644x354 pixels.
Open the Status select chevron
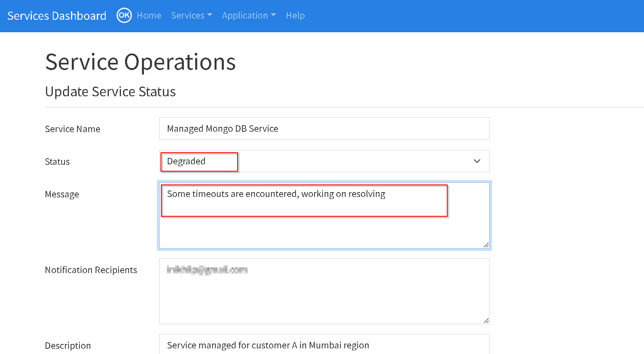pyautogui.click(x=477, y=161)
